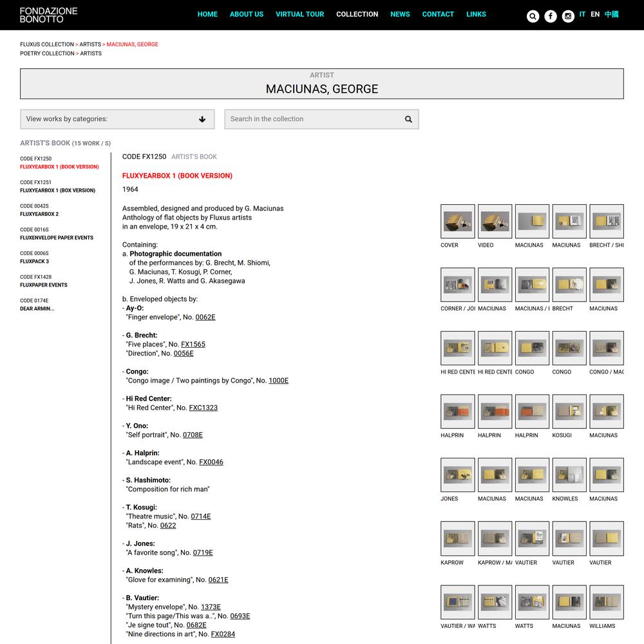Viewport: 644px width, 644px height.
Task: Switch language to English (EN)
Action: pyautogui.click(x=595, y=14)
